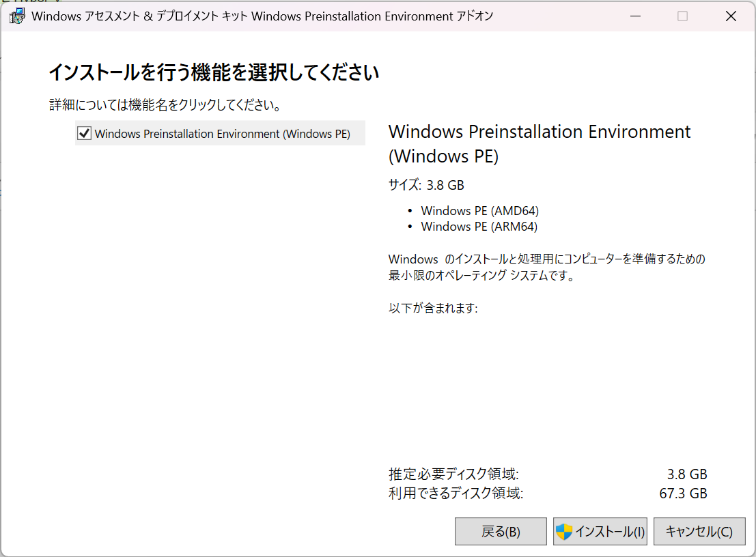Close the installer window
Image resolution: width=756 pixels, height=557 pixels.
point(731,16)
